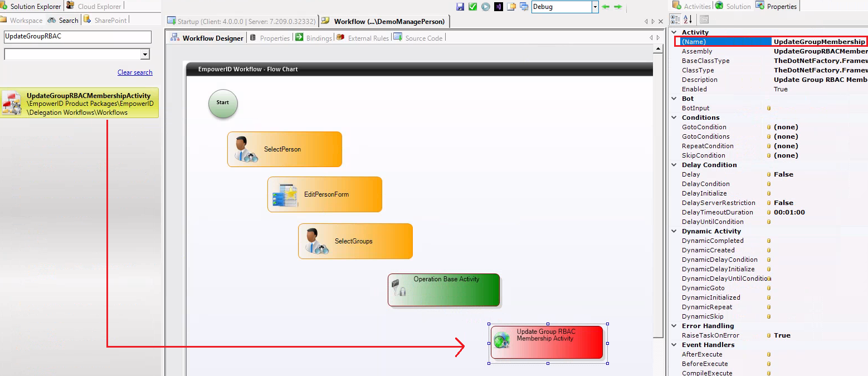This screenshot has height=376, width=868.
Task: Click the green left arrow navigation icon
Action: 606,7
